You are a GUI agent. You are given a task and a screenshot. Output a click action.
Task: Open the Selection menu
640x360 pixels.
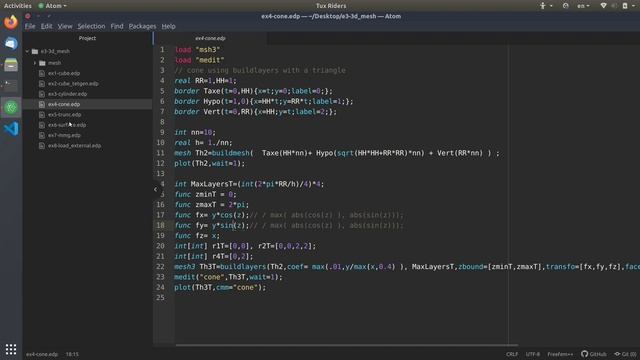(x=91, y=26)
